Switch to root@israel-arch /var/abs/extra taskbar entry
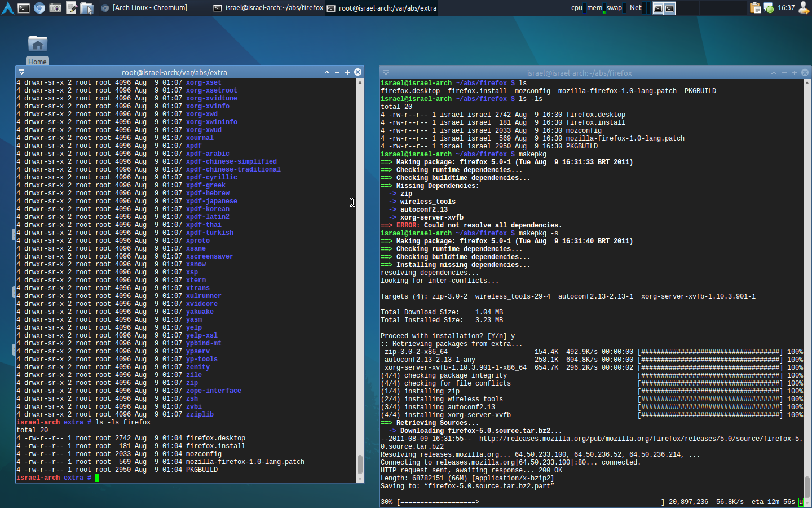 [382, 8]
